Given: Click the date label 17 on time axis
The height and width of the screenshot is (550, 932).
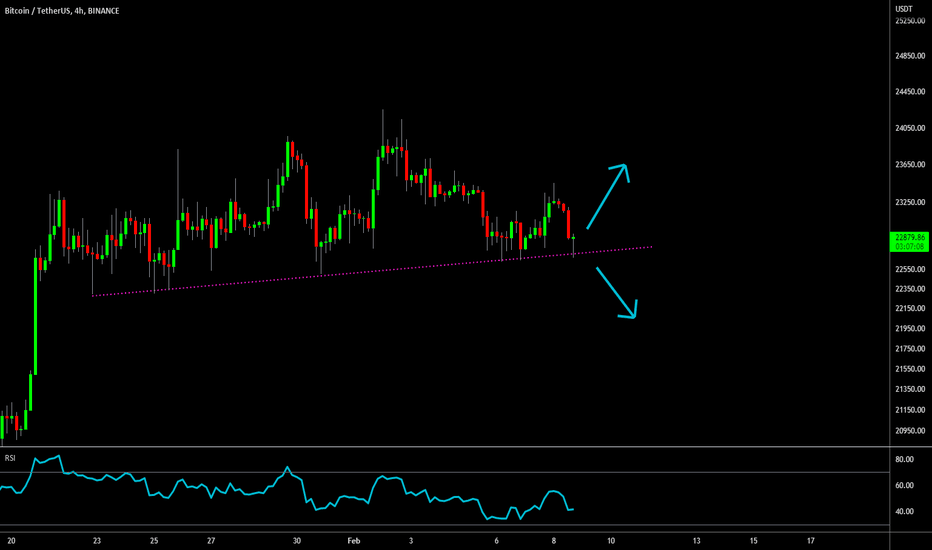Looking at the screenshot, I should 810,541.
